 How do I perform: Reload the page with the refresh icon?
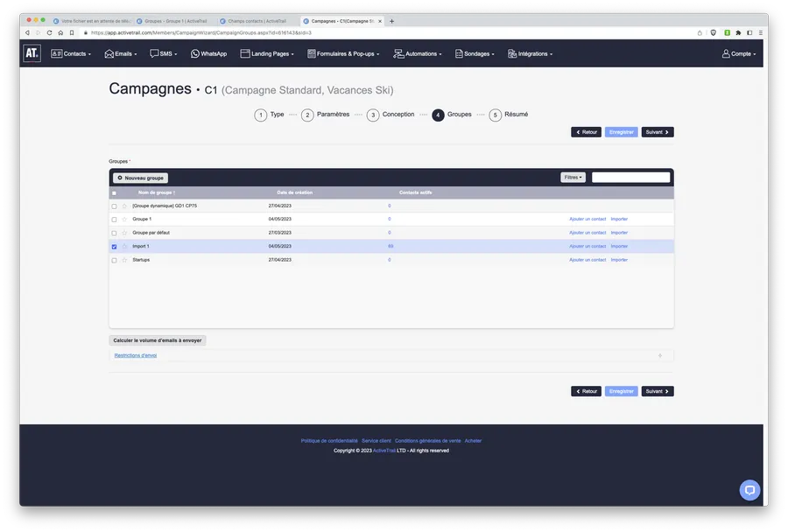(49, 32)
